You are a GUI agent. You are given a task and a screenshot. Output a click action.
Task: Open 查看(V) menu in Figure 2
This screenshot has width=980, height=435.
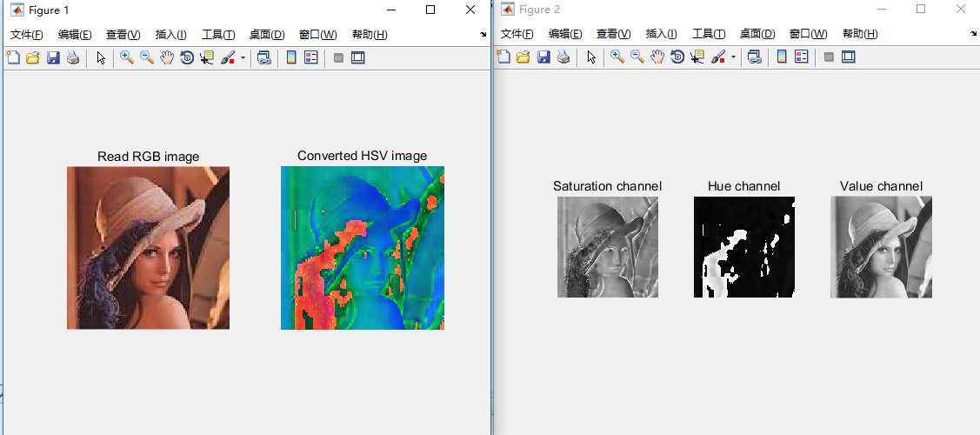coord(614,34)
